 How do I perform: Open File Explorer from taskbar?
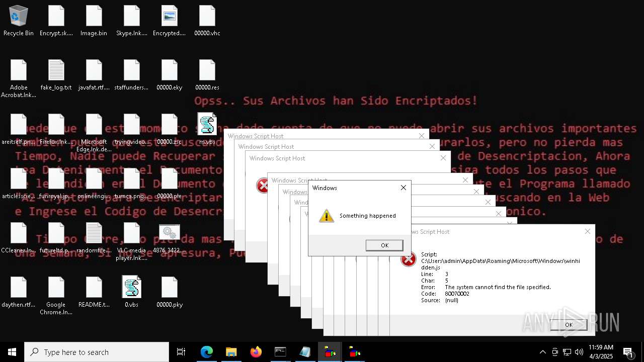click(231, 352)
